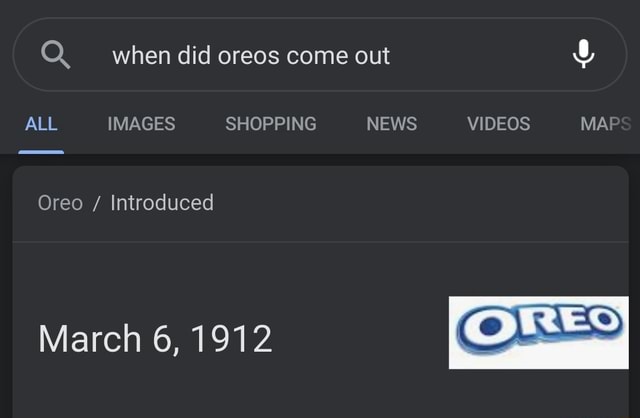Image resolution: width=640 pixels, height=418 pixels.
Task: Place cursor at end of "come out"
Action: click(391, 56)
